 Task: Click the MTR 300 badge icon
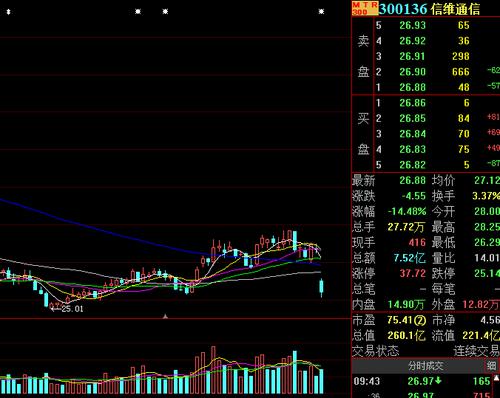point(365,8)
